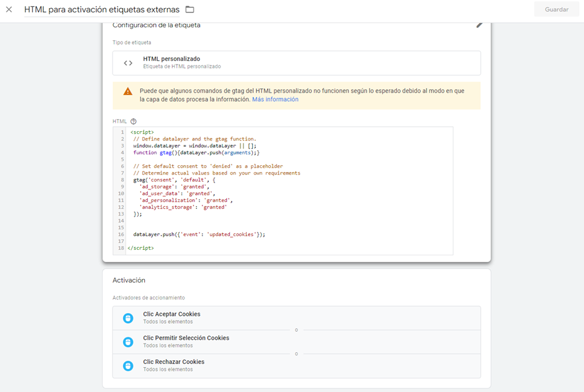Click the orange warning triangle icon
This screenshot has width=584, height=392.
pyautogui.click(x=128, y=91)
